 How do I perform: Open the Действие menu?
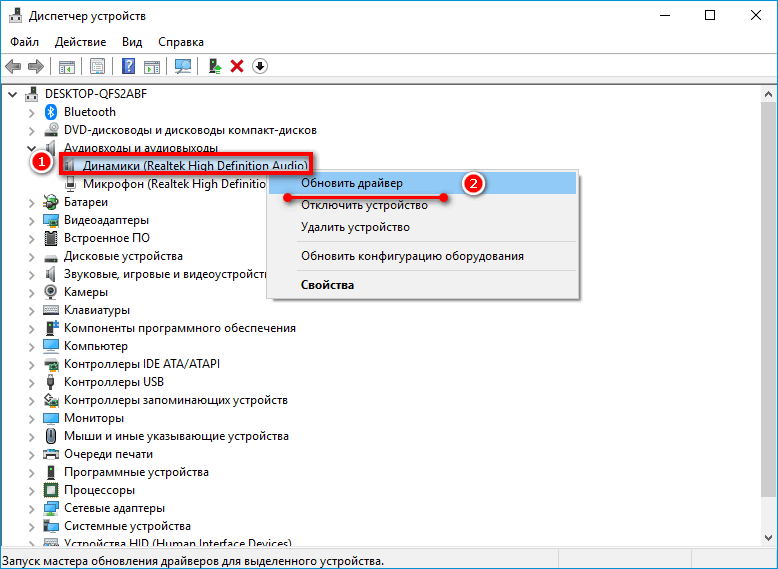tap(80, 42)
